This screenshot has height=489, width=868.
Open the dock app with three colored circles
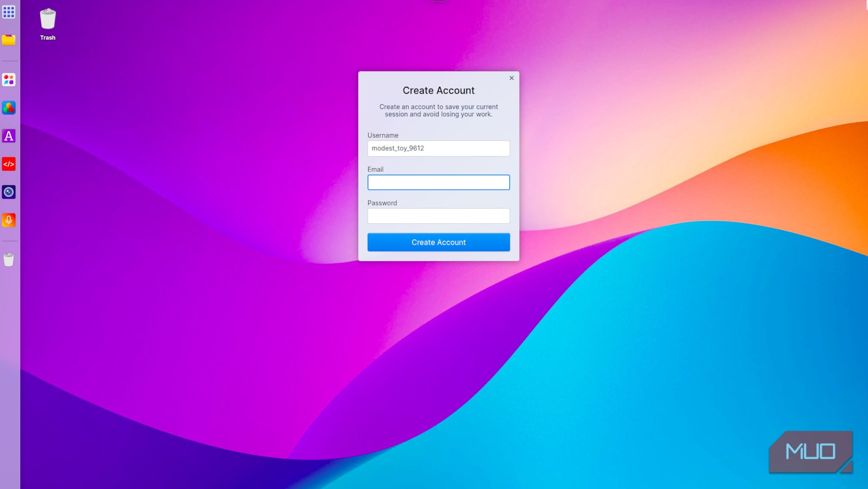tap(9, 108)
